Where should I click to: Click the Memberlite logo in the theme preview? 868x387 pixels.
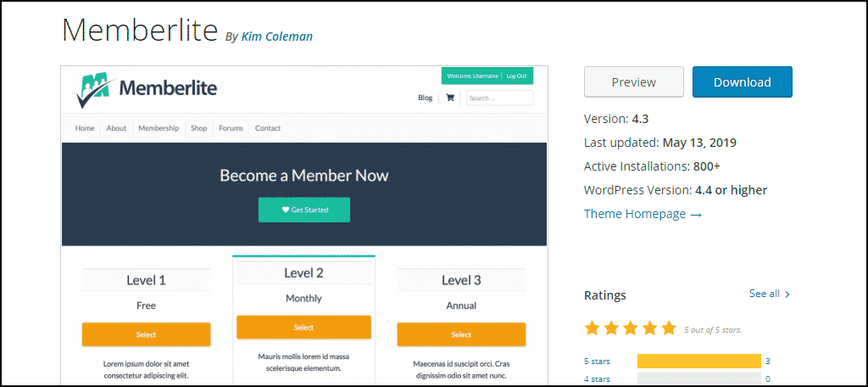(146, 90)
